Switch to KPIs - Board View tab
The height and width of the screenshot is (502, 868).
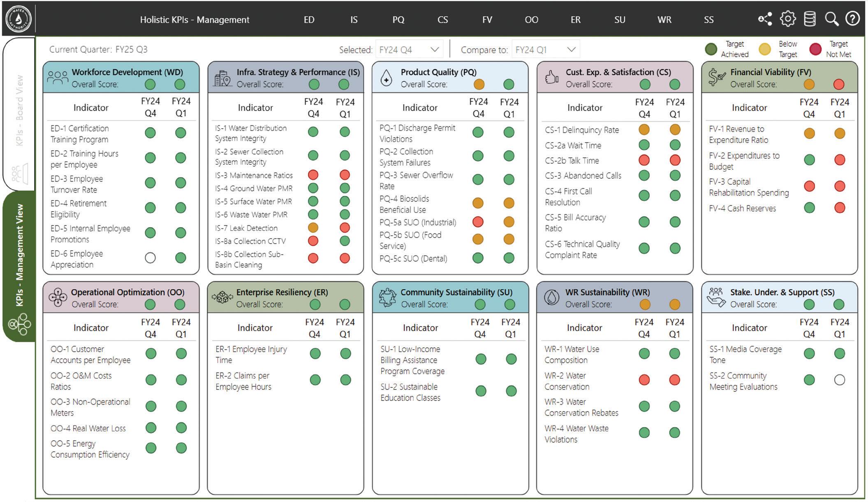[x=19, y=111]
